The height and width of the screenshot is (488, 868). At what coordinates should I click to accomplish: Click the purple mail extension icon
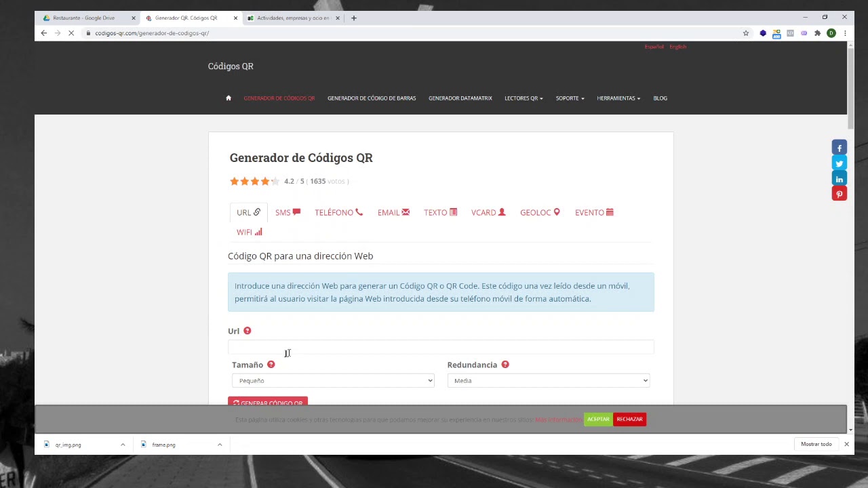[804, 33]
